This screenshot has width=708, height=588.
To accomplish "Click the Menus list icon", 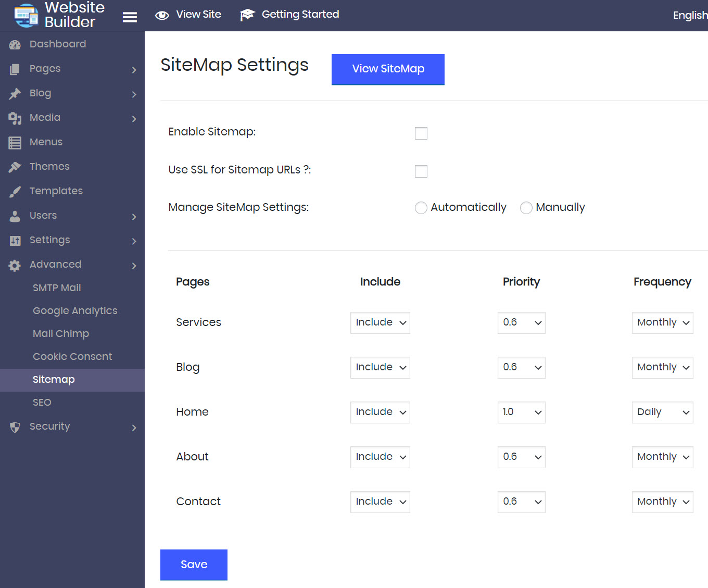I will pyautogui.click(x=15, y=143).
